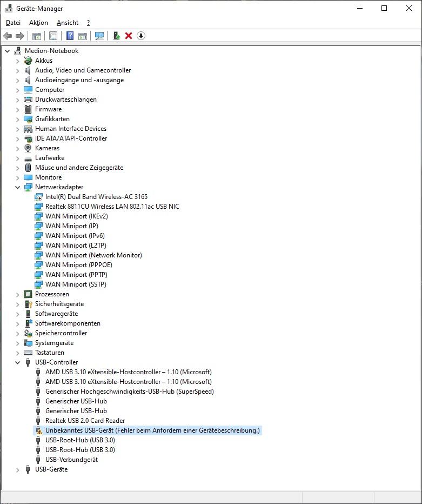Screen dimensions: 422x504
Task: Minimize the Geräte-Manager window
Action: [360, 8]
